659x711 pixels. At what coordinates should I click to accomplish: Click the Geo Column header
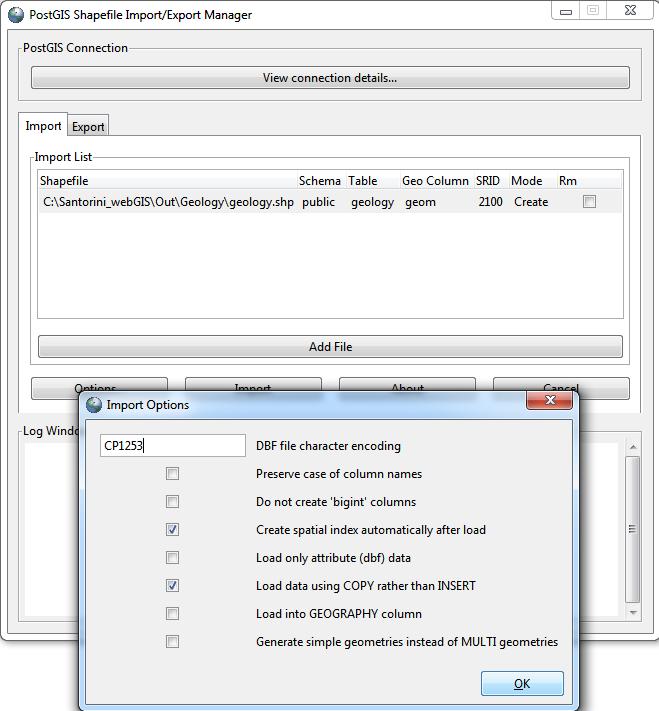(435, 180)
